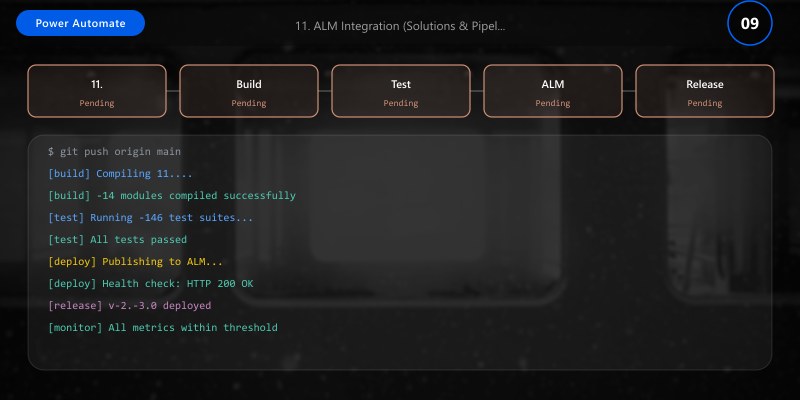
Task: Open the Test pipeline stage card
Action: pos(401,91)
